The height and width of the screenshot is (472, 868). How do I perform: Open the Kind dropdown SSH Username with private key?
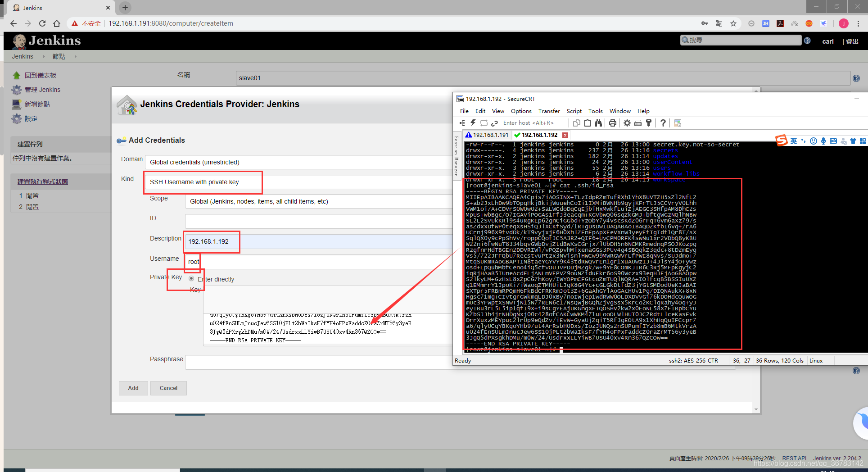pyautogui.click(x=299, y=182)
